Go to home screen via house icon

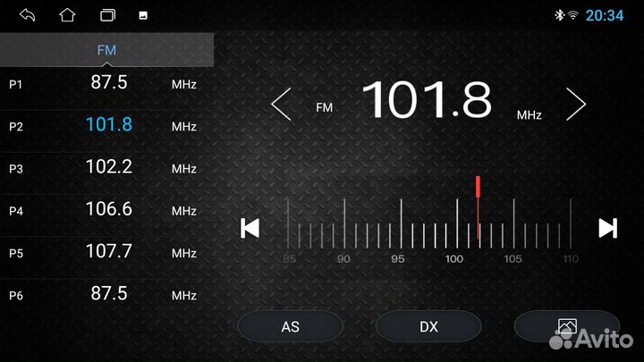tap(67, 15)
